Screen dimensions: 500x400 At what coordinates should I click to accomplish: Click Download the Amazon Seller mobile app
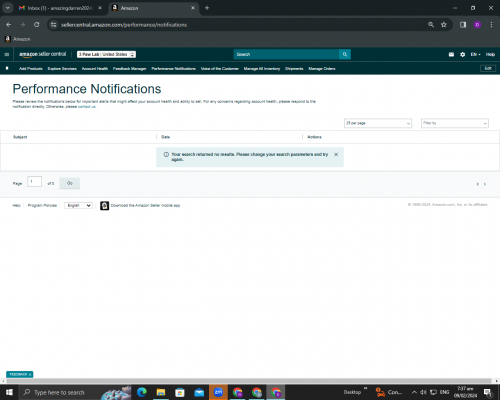point(145,205)
